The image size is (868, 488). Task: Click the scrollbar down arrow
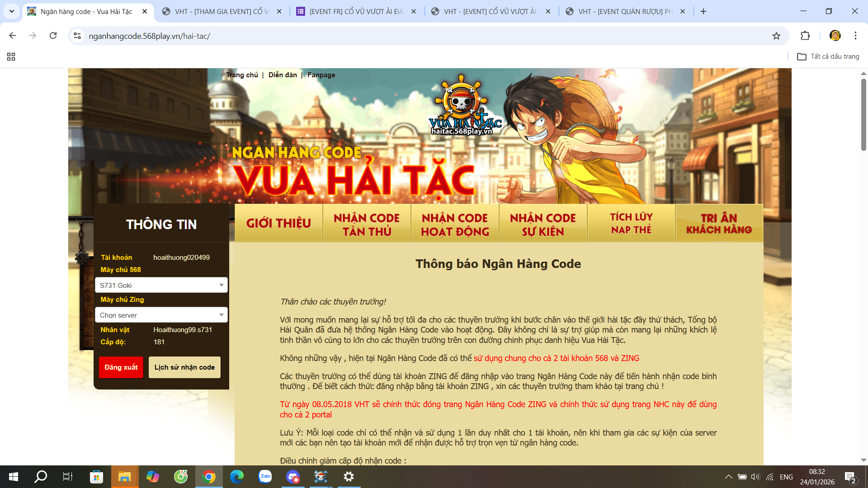coord(863,460)
